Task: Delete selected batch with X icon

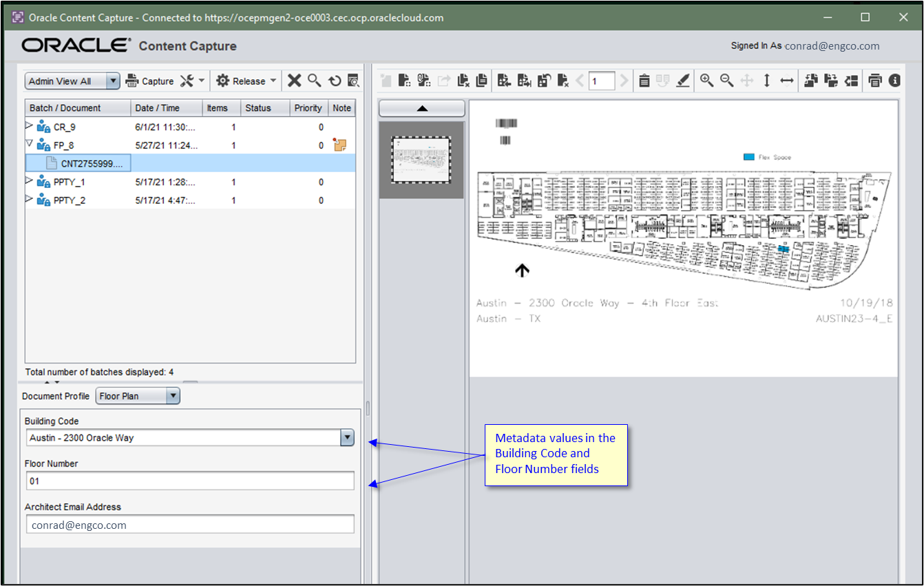Action: (295, 81)
